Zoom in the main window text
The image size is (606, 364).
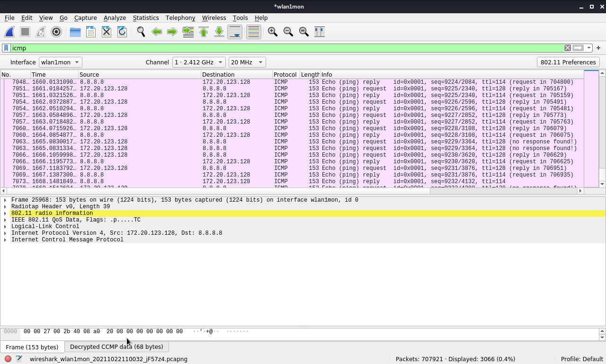(x=273, y=32)
